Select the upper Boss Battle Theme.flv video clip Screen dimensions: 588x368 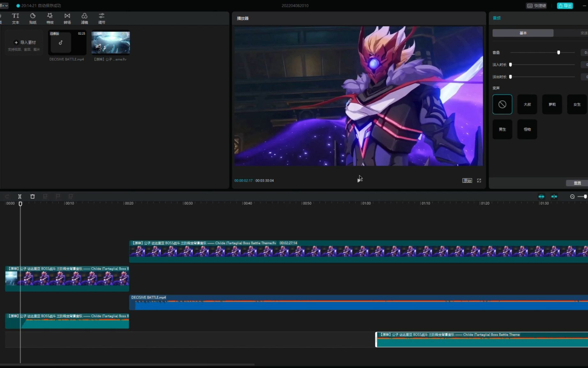coord(359,251)
